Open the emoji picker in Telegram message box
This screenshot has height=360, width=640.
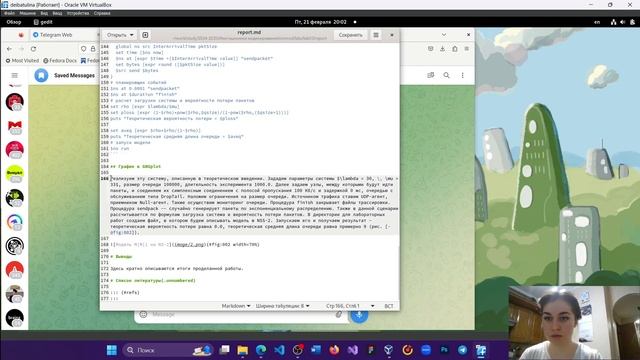click(x=143, y=314)
